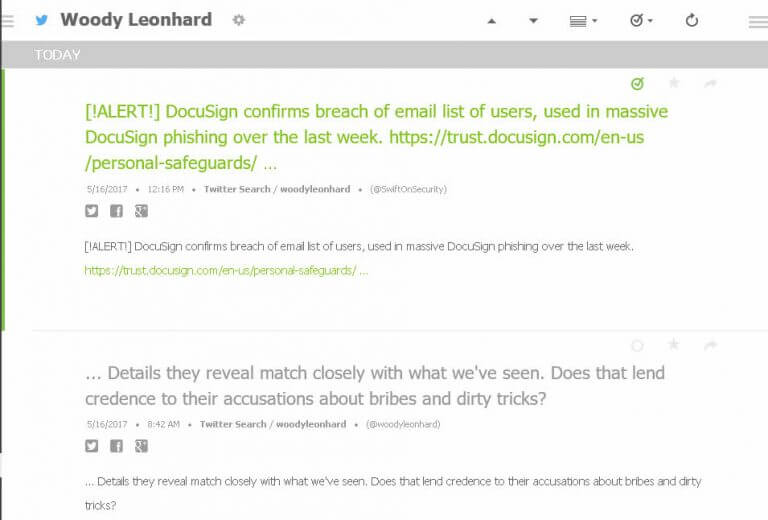Open the settings gear beside Woody Leonhard
The height and width of the screenshot is (520, 768).
pyautogui.click(x=239, y=20)
